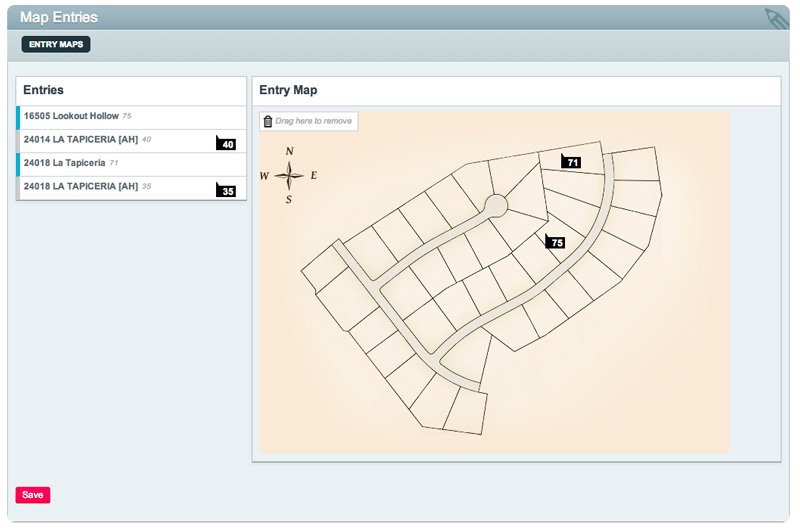Screen dimensions: 800x528
Task: Click the flag marker labeled 71 on map
Action: tap(570, 161)
